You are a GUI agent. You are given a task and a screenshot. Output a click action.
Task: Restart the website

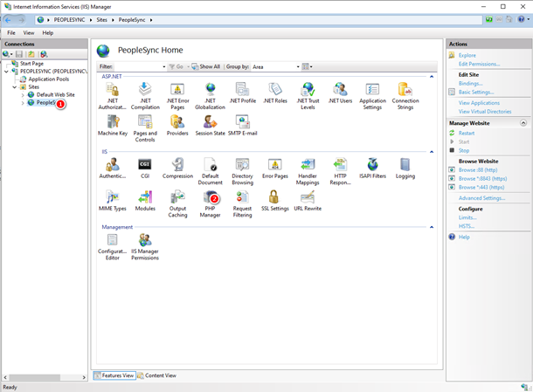pos(467,134)
